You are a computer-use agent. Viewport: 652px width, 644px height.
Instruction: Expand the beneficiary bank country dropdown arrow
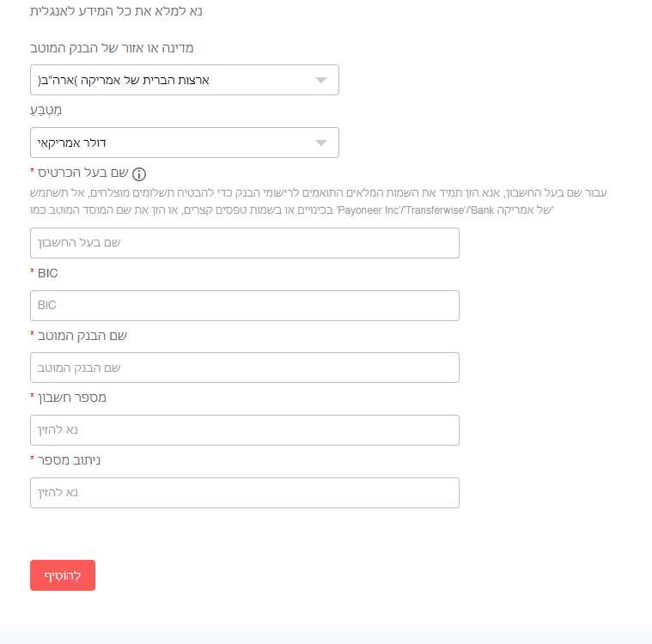pos(321,80)
